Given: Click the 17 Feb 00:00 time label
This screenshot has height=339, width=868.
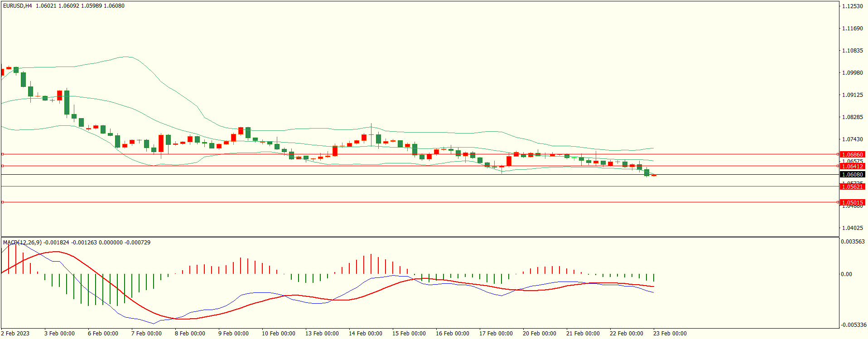Looking at the screenshot, I should point(496,334).
